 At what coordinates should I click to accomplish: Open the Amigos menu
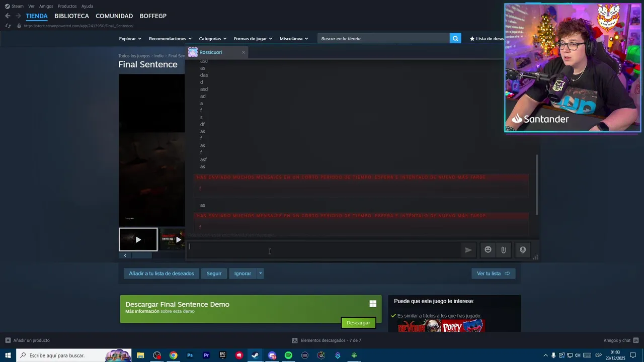(46, 6)
